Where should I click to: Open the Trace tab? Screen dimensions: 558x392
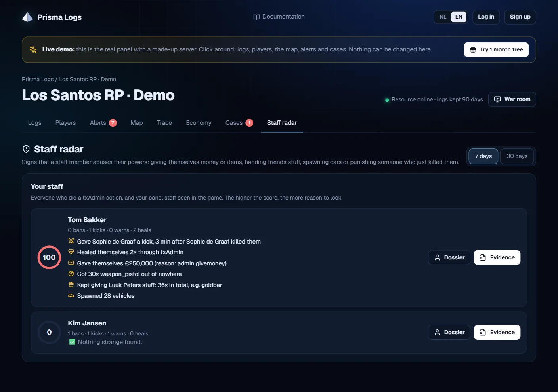pyautogui.click(x=164, y=123)
